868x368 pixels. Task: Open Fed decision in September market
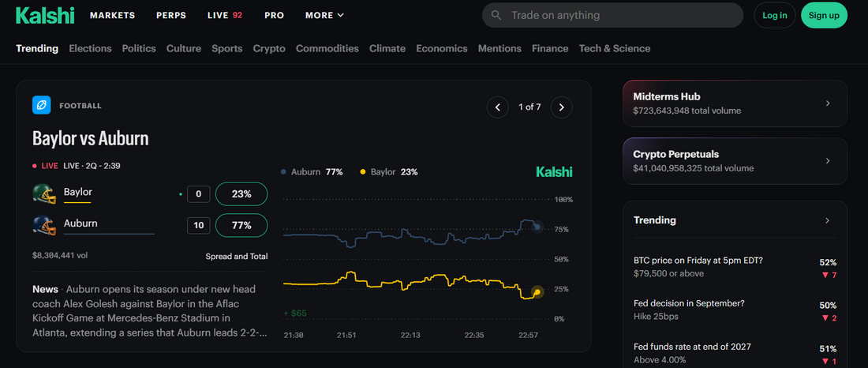coord(735,310)
